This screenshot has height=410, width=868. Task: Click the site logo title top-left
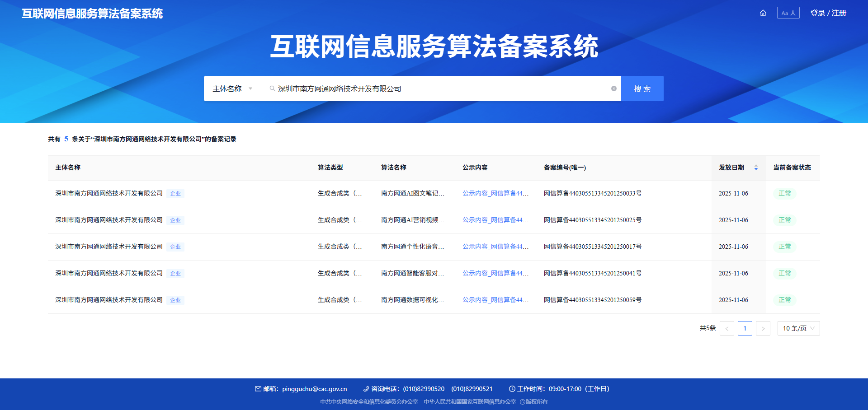tap(92, 14)
